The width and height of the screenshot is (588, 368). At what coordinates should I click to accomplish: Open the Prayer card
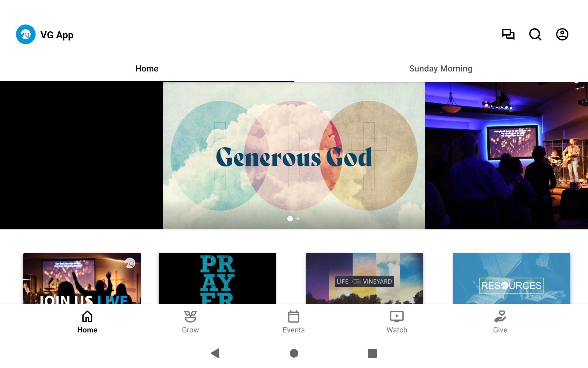[217, 278]
